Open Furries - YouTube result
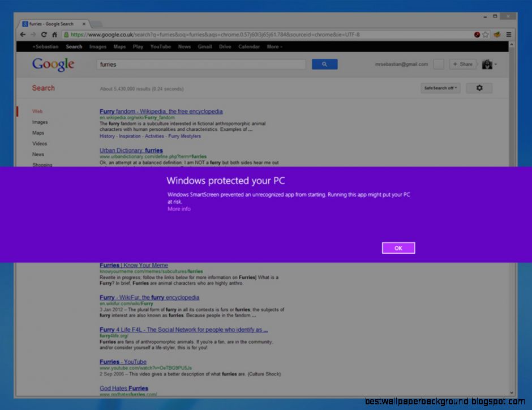532x410 pixels. [123, 362]
